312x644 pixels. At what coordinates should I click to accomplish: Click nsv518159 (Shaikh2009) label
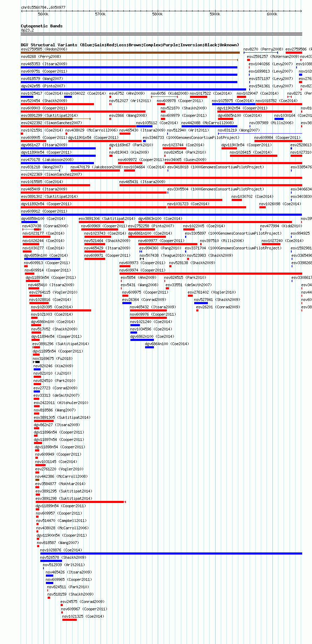click(x=70, y=595)
